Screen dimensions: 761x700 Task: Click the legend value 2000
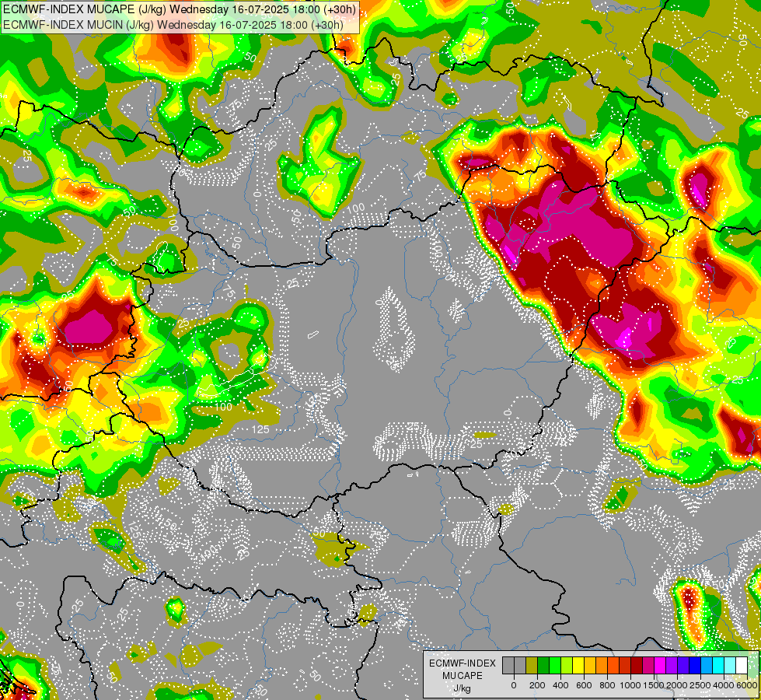coord(677,685)
